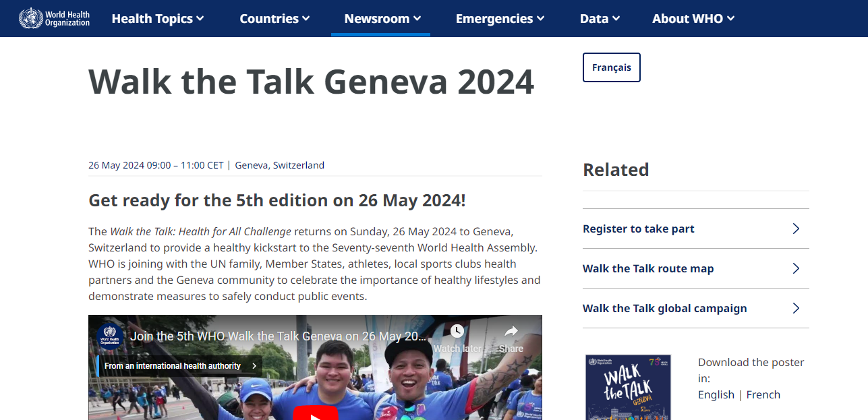Viewport: 868px width, 420px height.
Task: Open the Health Topics menu
Action: 158,19
